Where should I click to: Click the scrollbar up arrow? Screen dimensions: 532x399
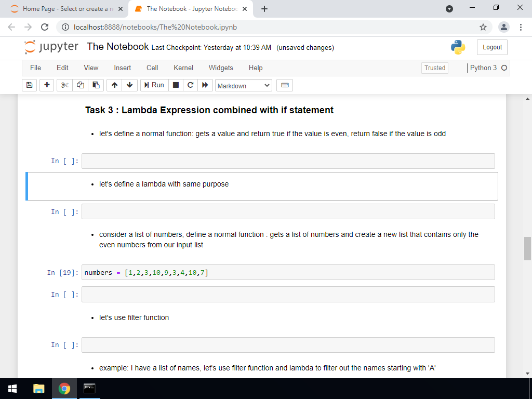coord(527,98)
